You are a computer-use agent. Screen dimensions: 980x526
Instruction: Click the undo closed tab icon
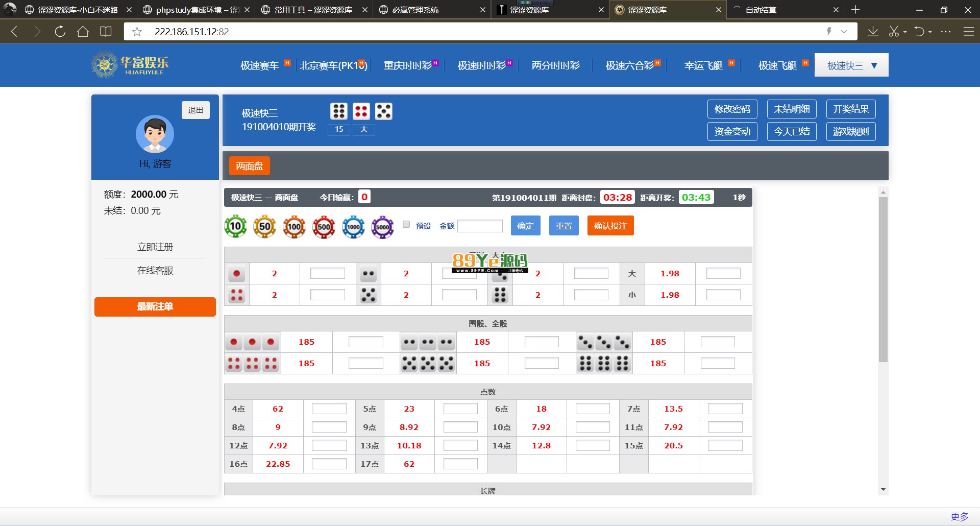pyautogui.click(x=919, y=32)
